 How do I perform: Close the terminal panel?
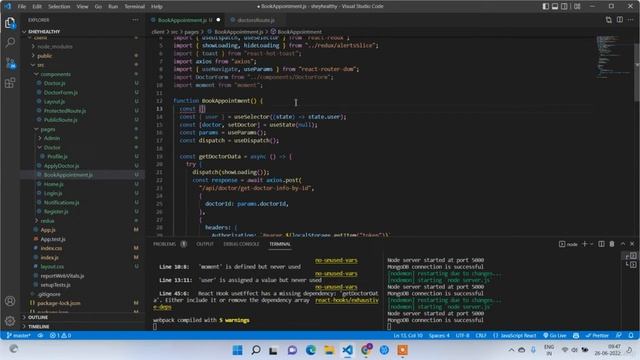(632, 244)
